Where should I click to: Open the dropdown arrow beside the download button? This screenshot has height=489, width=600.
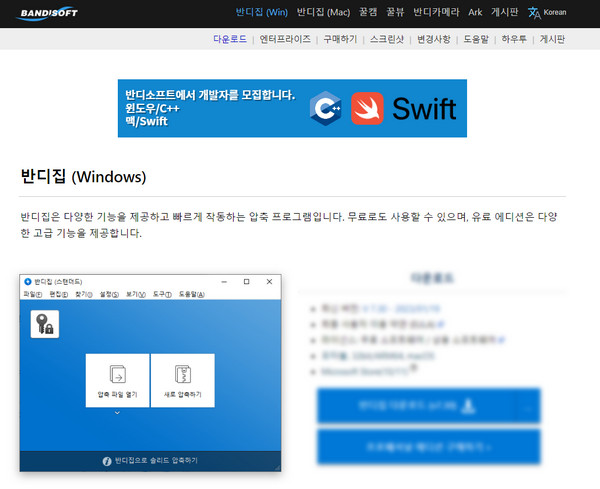coord(528,406)
